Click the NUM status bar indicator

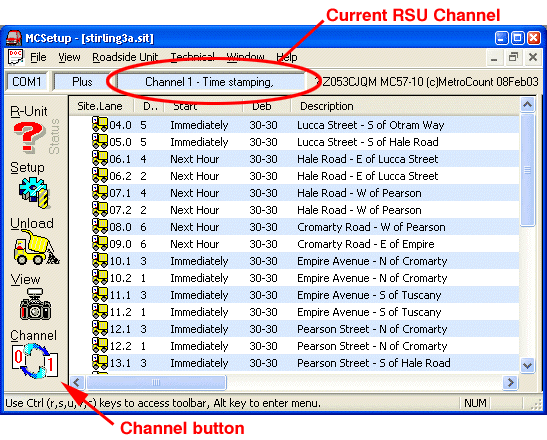point(475,403)
